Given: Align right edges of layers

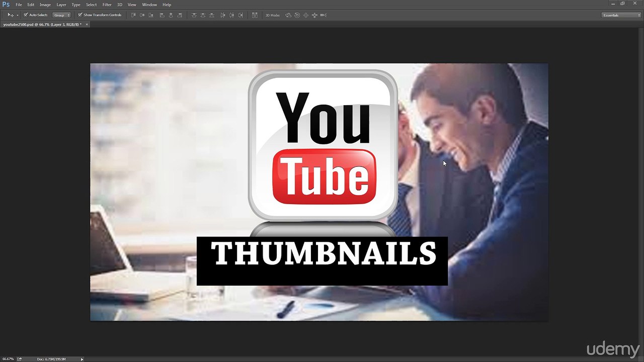Looking at the screenshot, I should [180, 15].
